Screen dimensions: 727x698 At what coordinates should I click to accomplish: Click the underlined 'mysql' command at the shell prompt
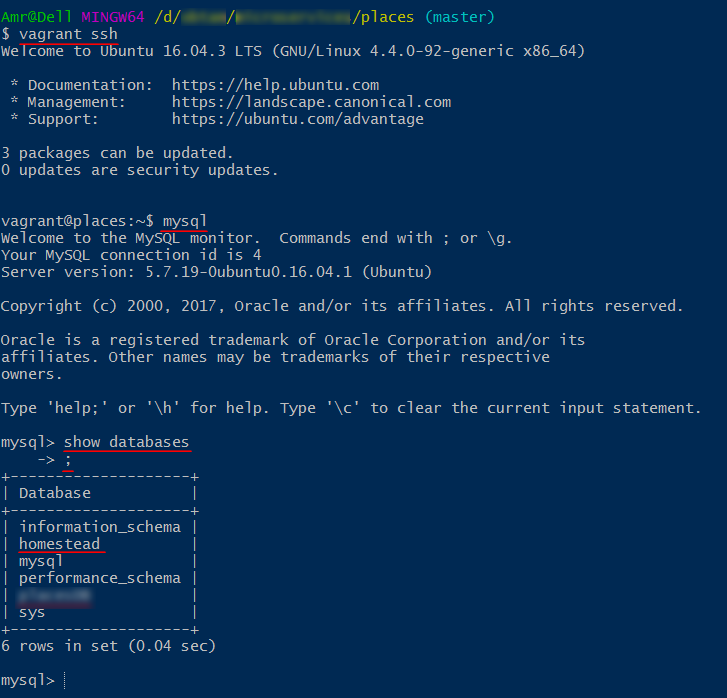coord(185,221)
